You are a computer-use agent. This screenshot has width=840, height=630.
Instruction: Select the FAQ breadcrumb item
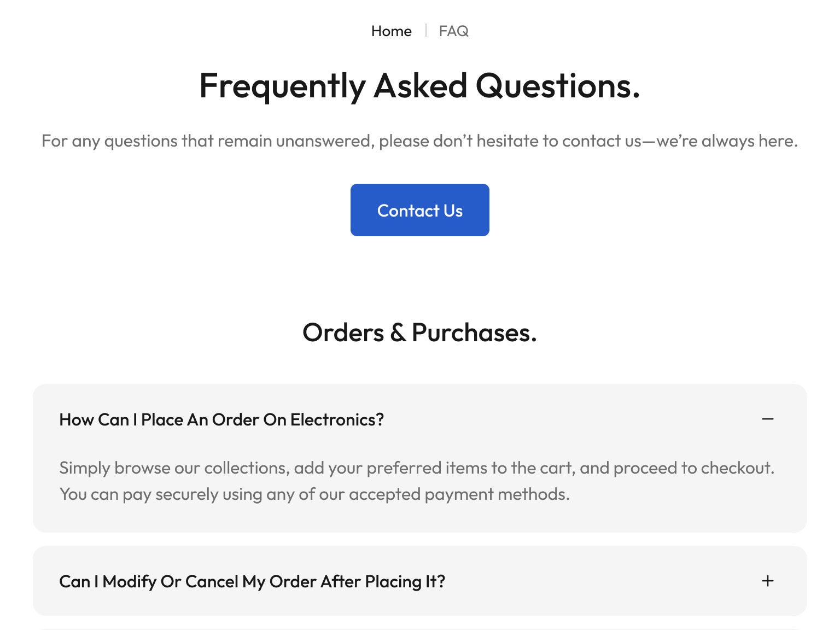click(x=453, y=31)
